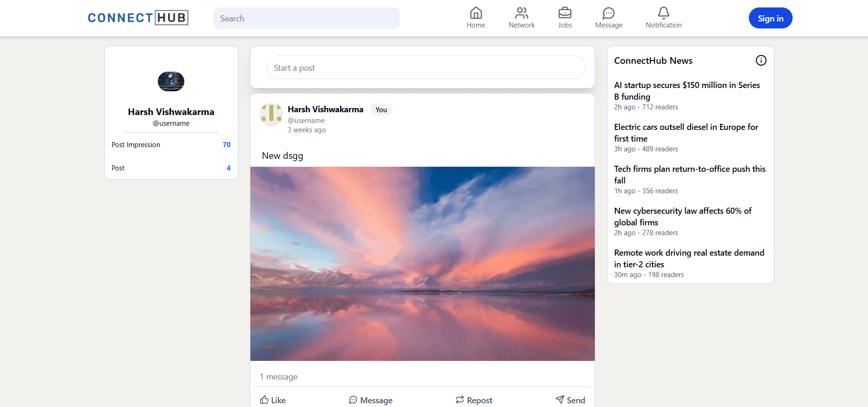Click the New dsgg post text
The height and width of the screenshot is (407, 868).
click(x=283, y=156)
